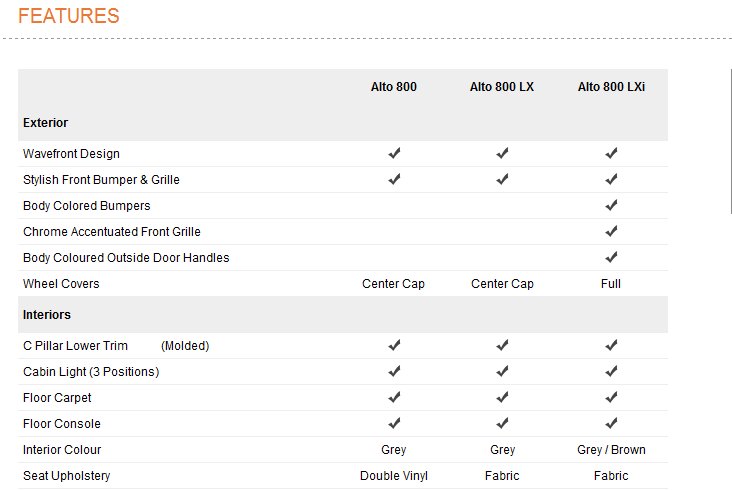This screenshot has height=491, width=732.
Task: Click Body Coloured Outside Door Handles checkmark
Action: tap(611, 257)
